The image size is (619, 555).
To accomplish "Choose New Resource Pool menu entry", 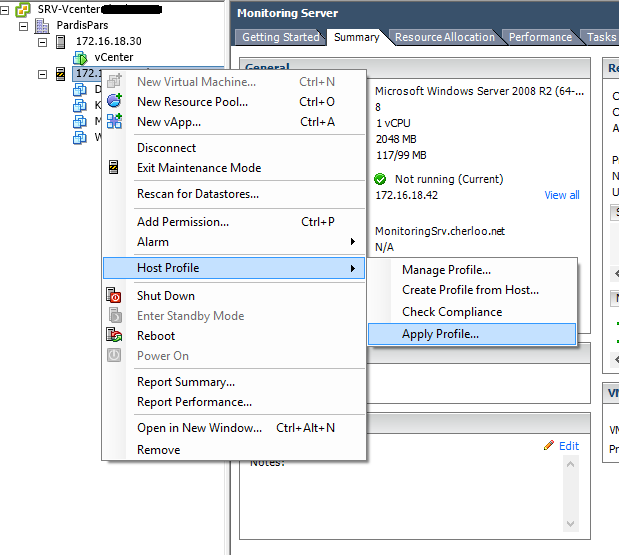I will coord(234,102).
